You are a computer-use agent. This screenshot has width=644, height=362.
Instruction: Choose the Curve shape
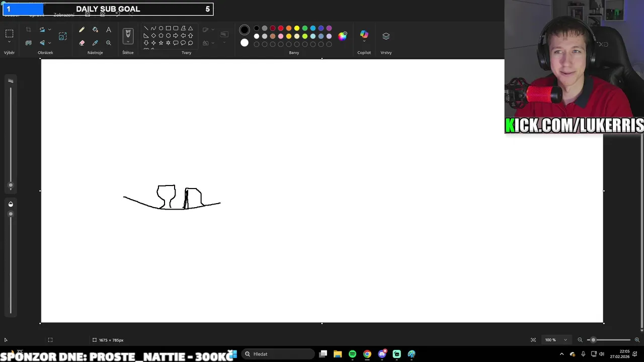[x=153, y=28]
